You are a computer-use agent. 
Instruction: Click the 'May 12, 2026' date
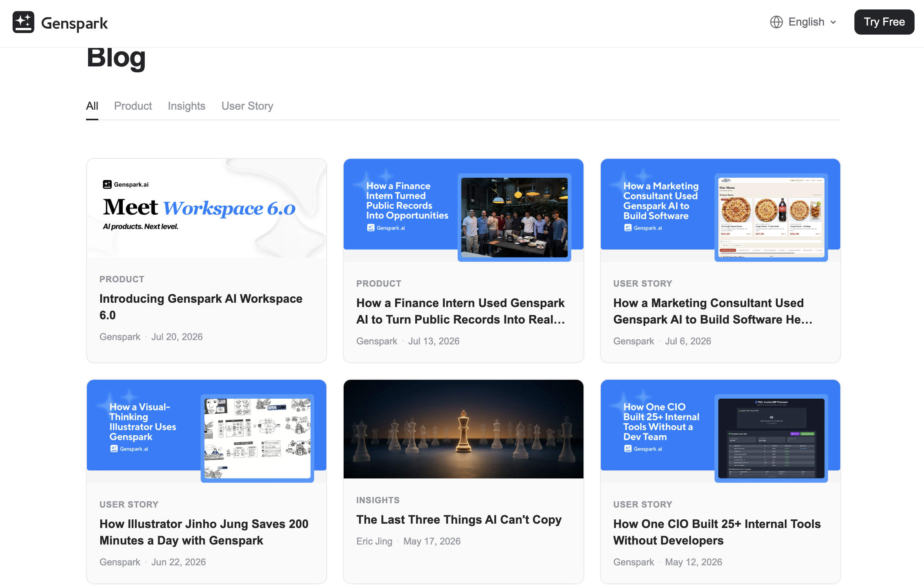pos(694,562)
